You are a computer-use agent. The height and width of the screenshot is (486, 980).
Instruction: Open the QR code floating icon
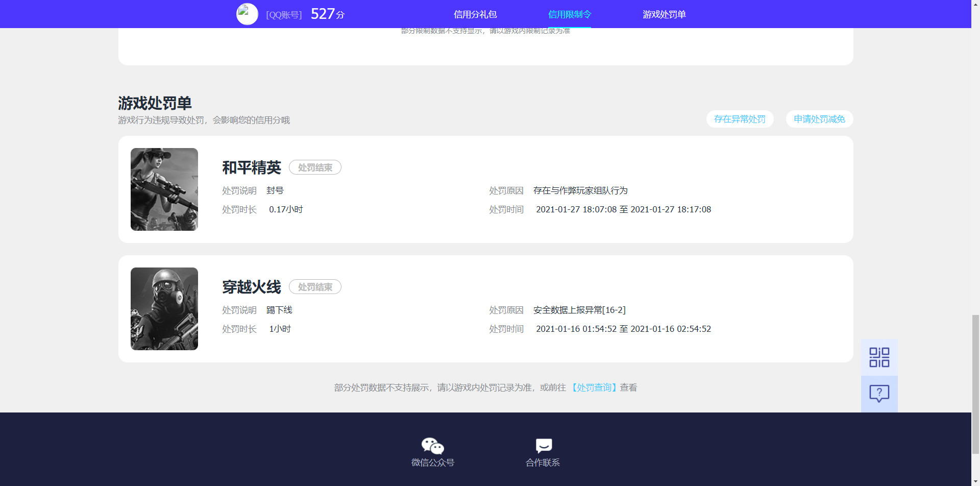coord(879,357)
